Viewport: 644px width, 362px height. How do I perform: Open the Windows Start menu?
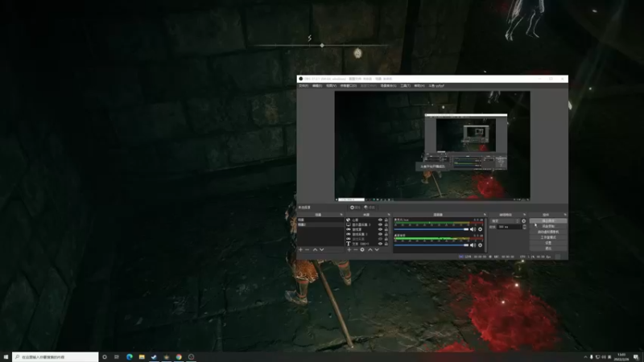pyautogui.click(x=6, y=357)
